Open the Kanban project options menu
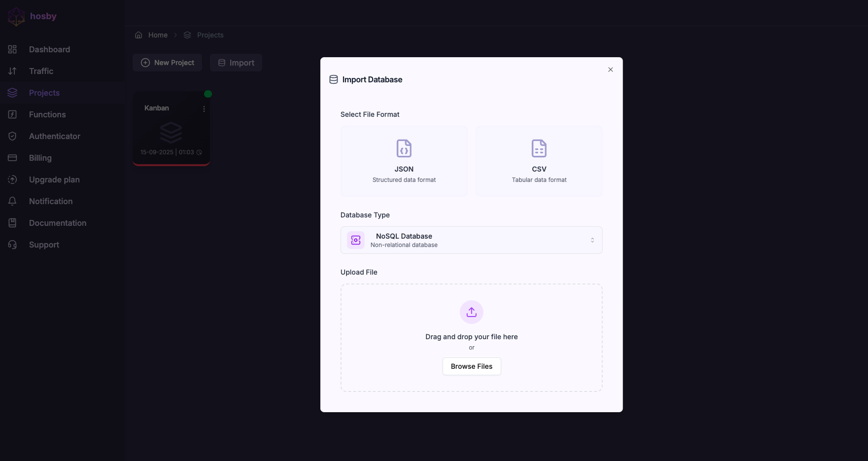Image resolution: width=868 pixels, height=461 pixels. (x=204, y=108)
